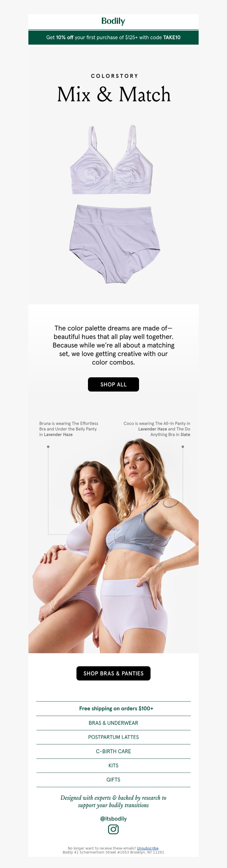Open the @itsbodily handle link

pyautogui.click(x=113, y=819)
